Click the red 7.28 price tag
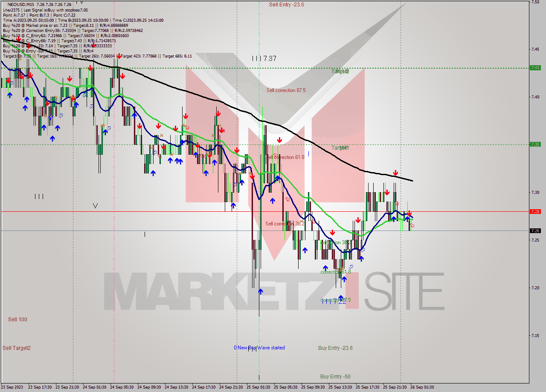This screenshot has width=546, height=392. [535, 211]
